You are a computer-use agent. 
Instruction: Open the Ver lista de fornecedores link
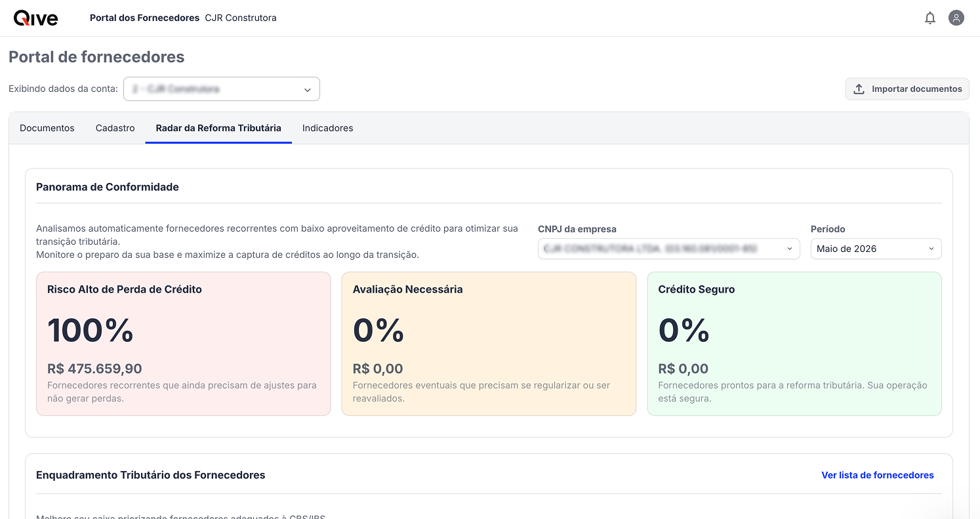[878, 475]
